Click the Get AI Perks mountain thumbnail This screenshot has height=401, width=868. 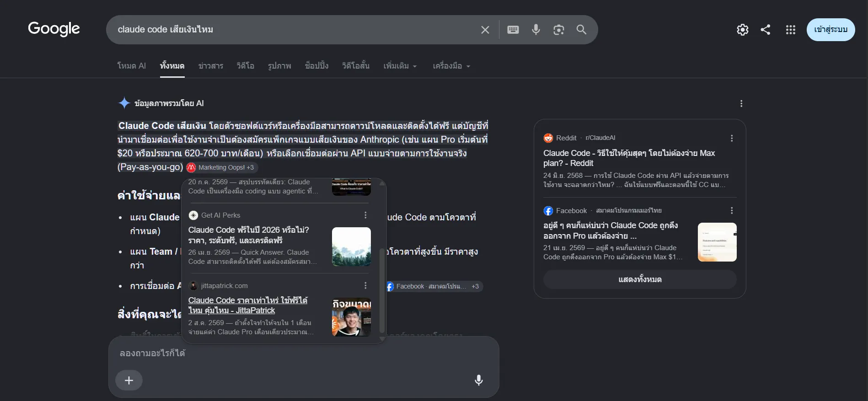coord(351,247)
